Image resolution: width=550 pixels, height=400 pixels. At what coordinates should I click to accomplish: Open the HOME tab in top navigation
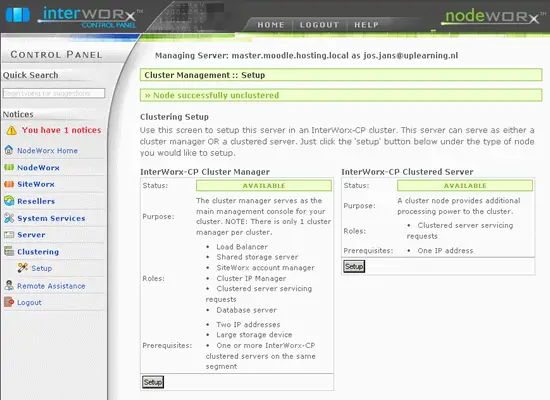tap(270, 25)
